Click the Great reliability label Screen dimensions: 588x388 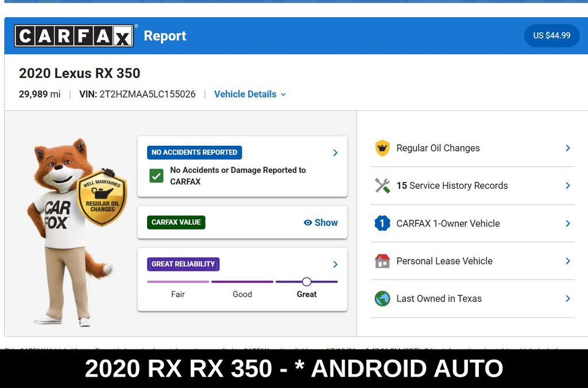(x=307, y=294)
